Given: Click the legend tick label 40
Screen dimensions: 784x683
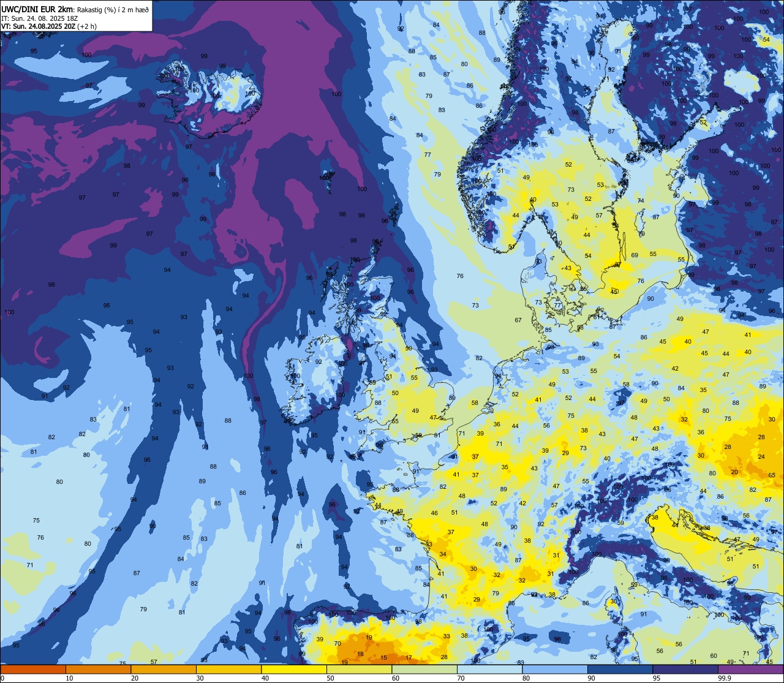Looking at the screenshot, I should tap(265, 678).
